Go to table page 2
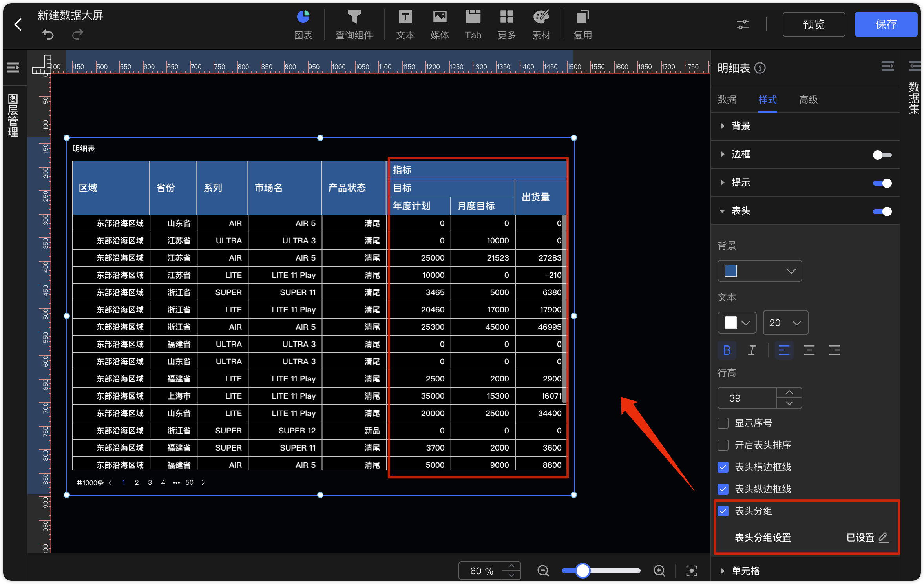The width and height of the screenshot is (924, 584). coord(137,482)
